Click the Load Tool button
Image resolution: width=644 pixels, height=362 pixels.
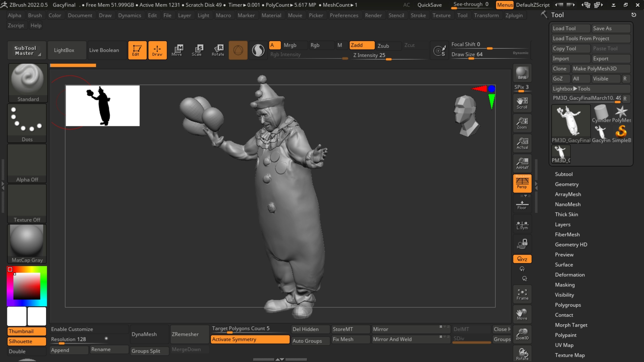(571, 28)
